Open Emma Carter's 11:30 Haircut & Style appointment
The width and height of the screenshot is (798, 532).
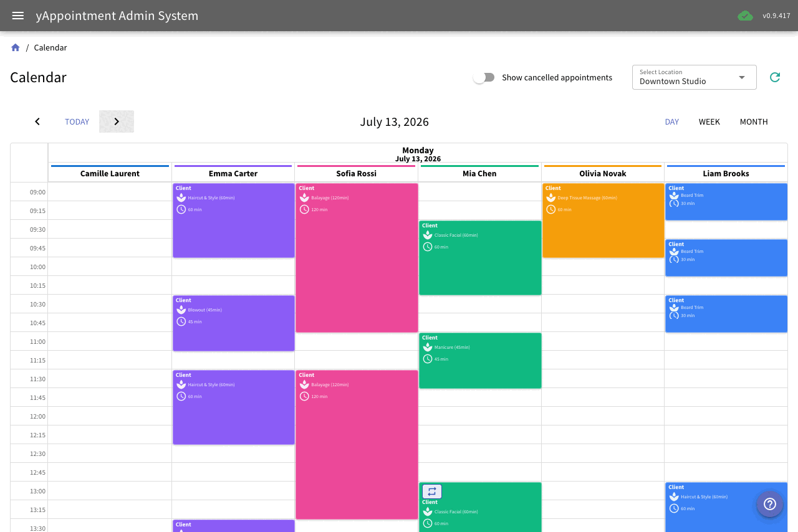[x=234, y=407]
